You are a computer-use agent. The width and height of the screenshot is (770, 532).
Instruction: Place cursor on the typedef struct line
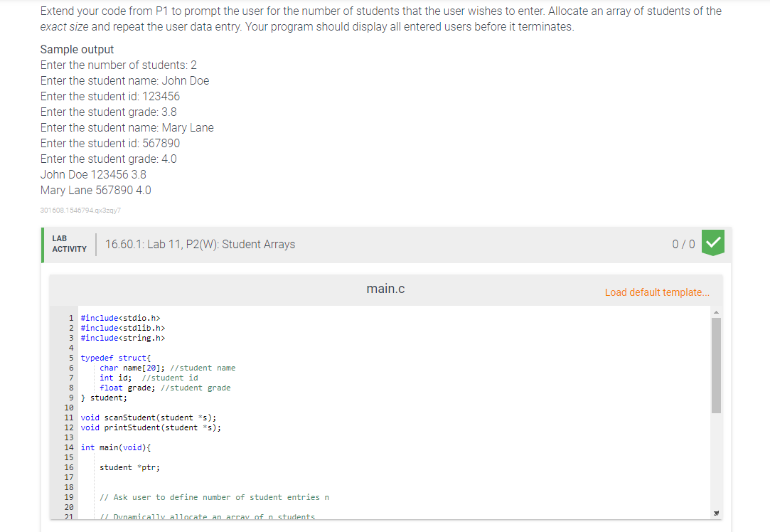114,358
